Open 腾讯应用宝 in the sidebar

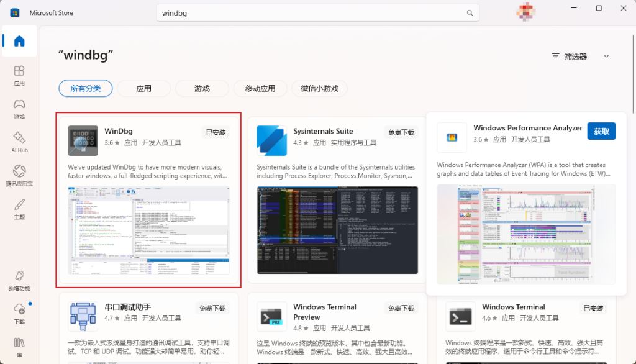click(19, 175)
